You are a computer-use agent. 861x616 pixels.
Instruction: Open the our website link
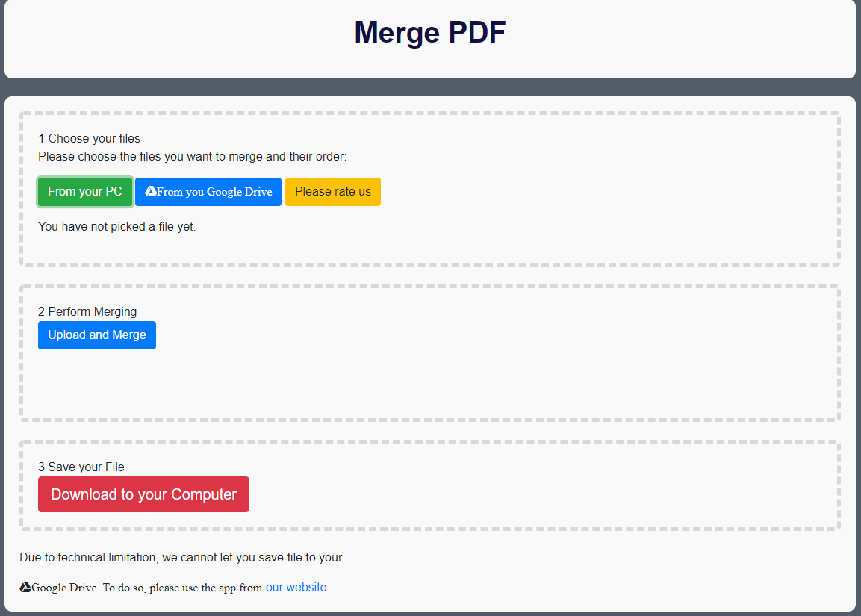pyautogui.click(x=296, y=587)
